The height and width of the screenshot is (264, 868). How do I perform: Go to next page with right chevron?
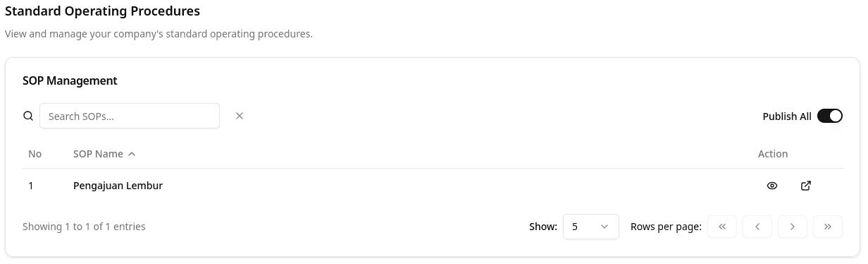coord(793,227)
